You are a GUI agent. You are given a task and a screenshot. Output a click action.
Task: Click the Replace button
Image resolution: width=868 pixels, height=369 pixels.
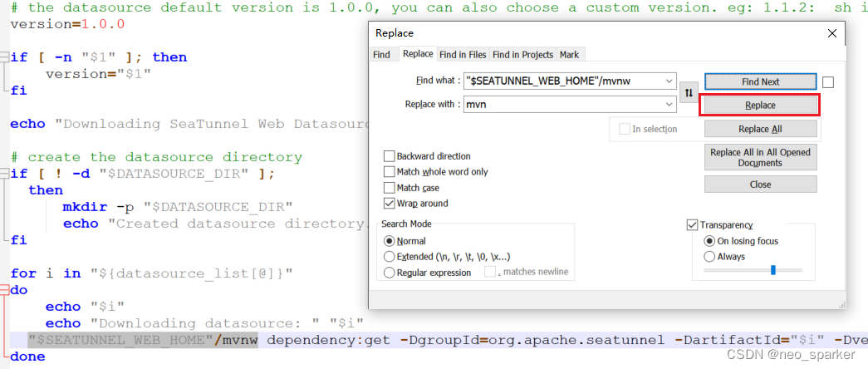(x=760, y=105)
